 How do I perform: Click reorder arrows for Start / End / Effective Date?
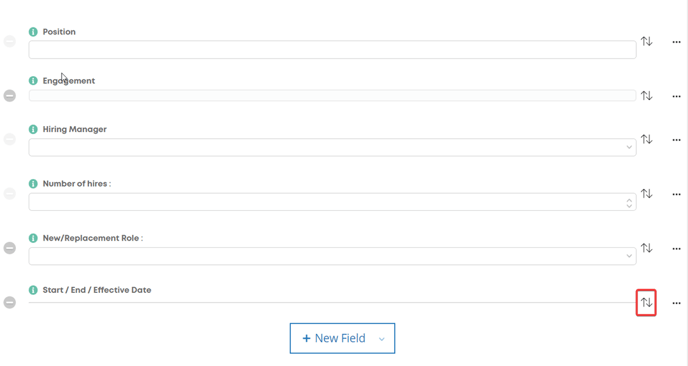click(646, 302)
